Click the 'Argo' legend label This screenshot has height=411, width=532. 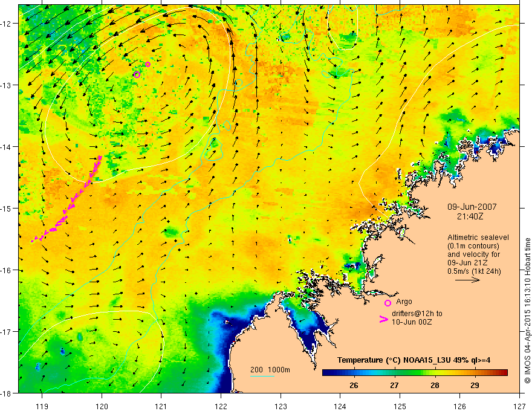404,302
